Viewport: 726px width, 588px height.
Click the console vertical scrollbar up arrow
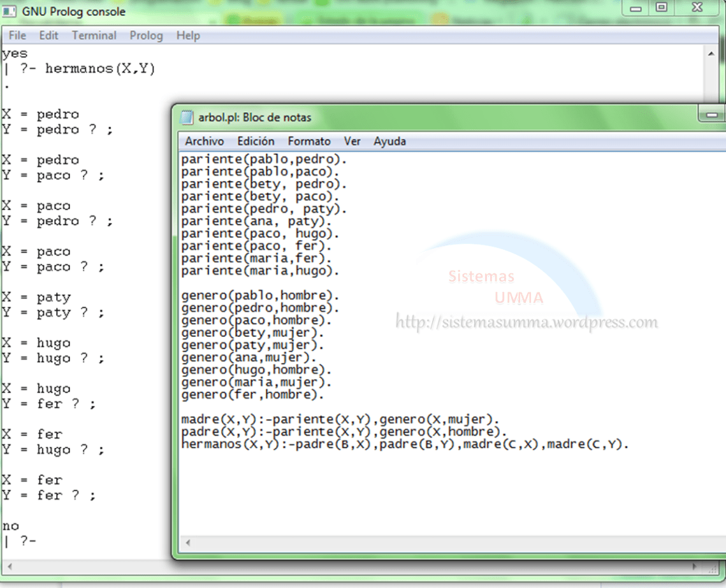(x=711, y=55)
